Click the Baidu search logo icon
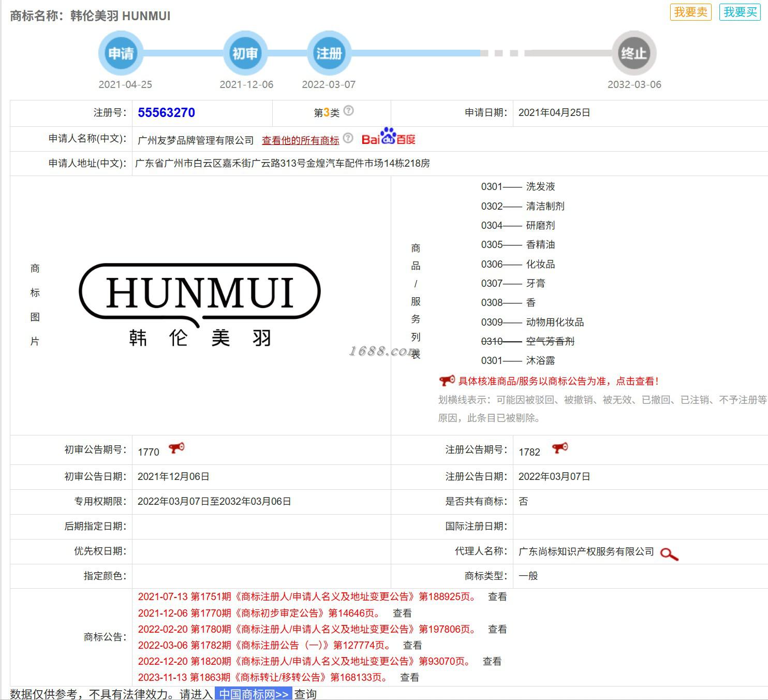The width and height of the screenshot is (768, 700). click(388, 137)
